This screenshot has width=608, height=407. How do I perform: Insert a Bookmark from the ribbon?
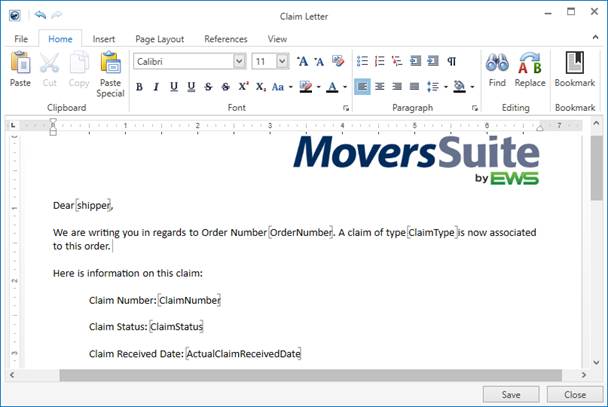click(x=574, y=68)
